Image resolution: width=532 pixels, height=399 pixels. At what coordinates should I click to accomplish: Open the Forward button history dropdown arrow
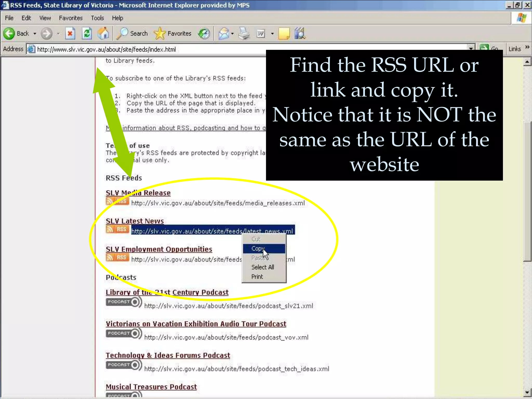pyautogui.click(x=58, y=34)
